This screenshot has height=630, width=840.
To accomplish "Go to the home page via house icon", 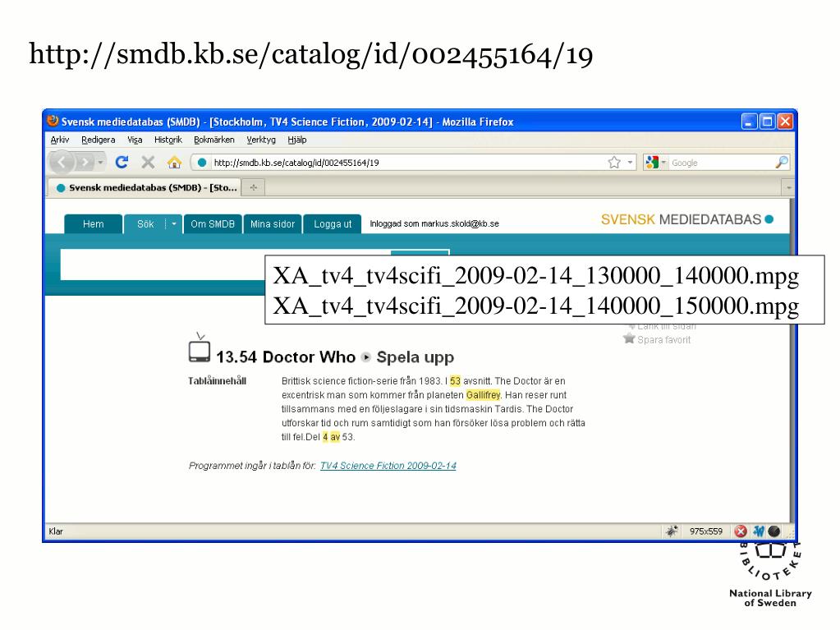I will (x=174, y=163).
